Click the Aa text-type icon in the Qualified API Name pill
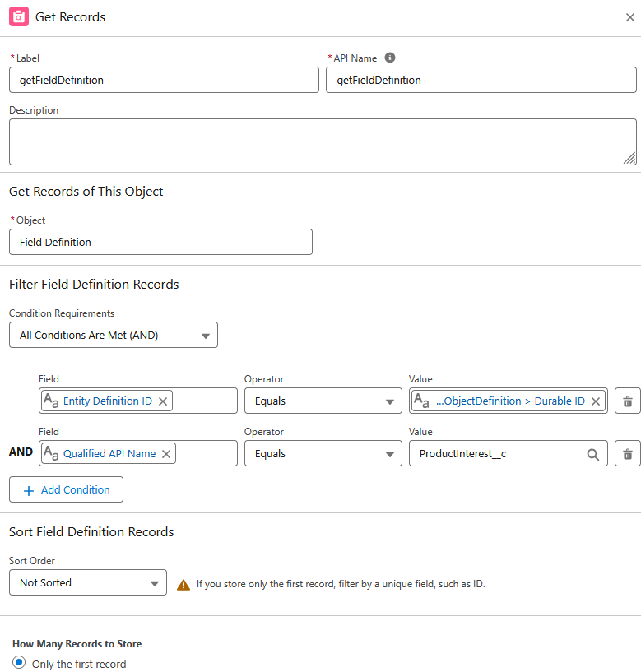 point(52,453)
